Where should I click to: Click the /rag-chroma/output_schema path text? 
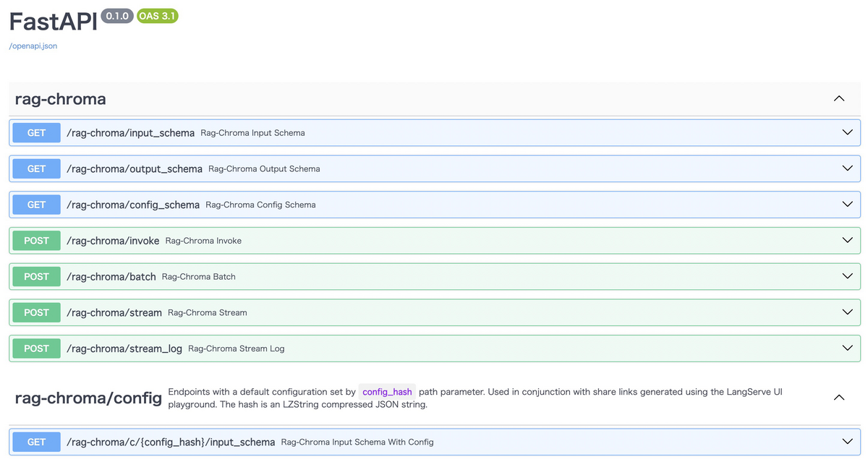[135, 168]
